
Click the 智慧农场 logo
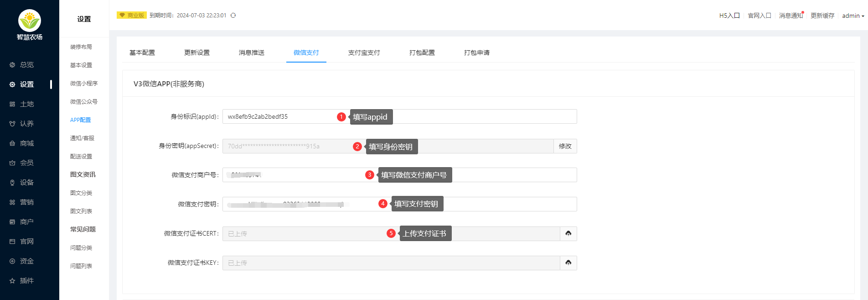coord(30,21)
